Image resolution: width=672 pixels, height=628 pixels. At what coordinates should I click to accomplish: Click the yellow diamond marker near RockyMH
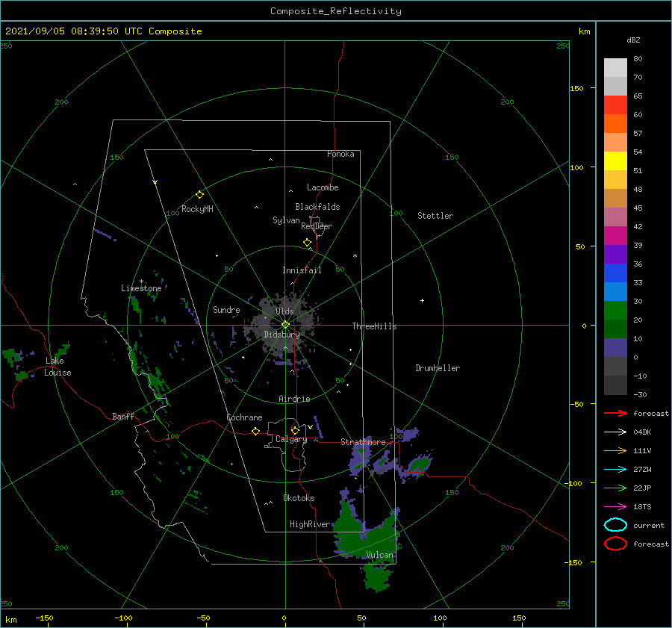click(x=199, y=195)
